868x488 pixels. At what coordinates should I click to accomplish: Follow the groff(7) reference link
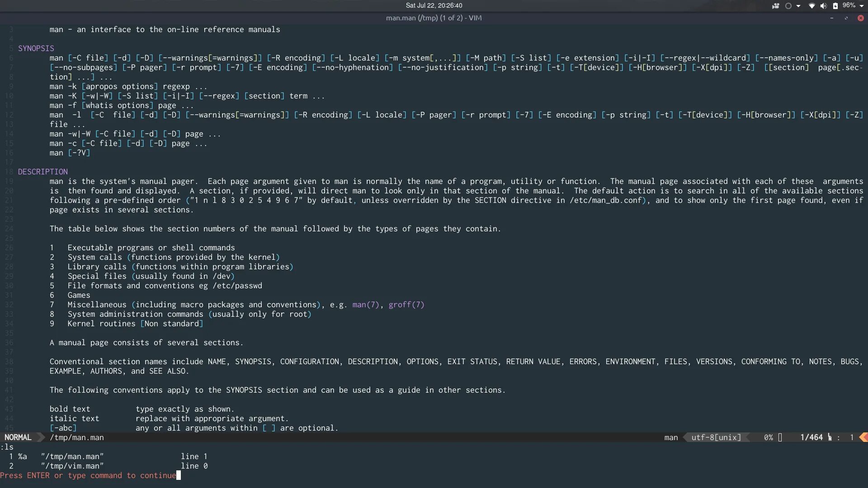coord(406,305)
